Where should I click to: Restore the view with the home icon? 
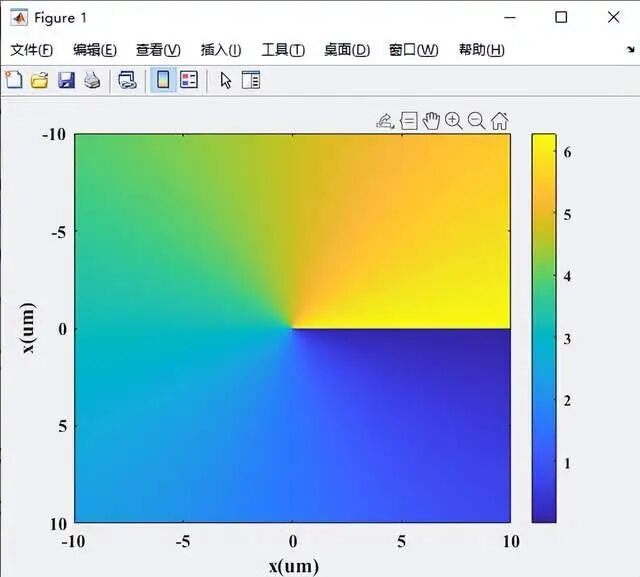[x=500, y=121]
